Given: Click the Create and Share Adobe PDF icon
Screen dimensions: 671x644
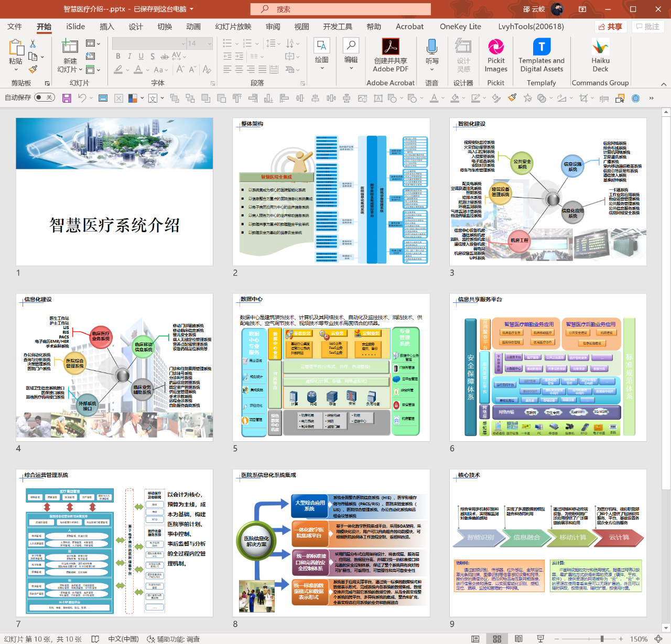Looking at the screenshot, I should [391, 47].
